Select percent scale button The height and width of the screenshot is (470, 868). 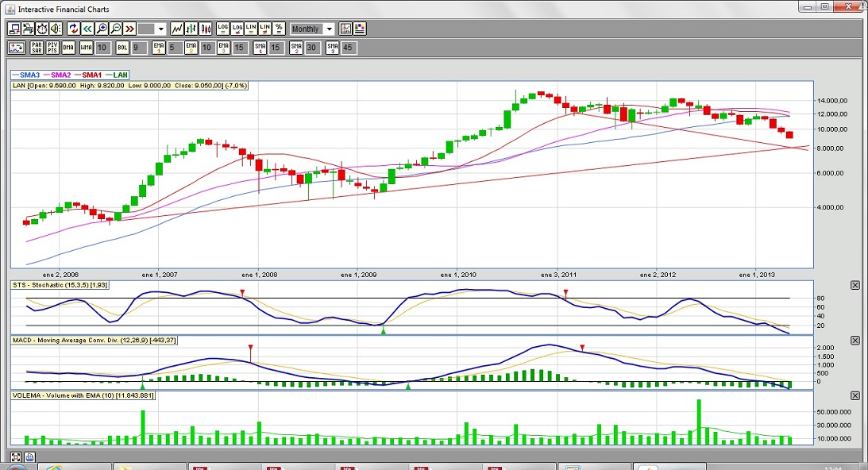[x=279, y=29]
